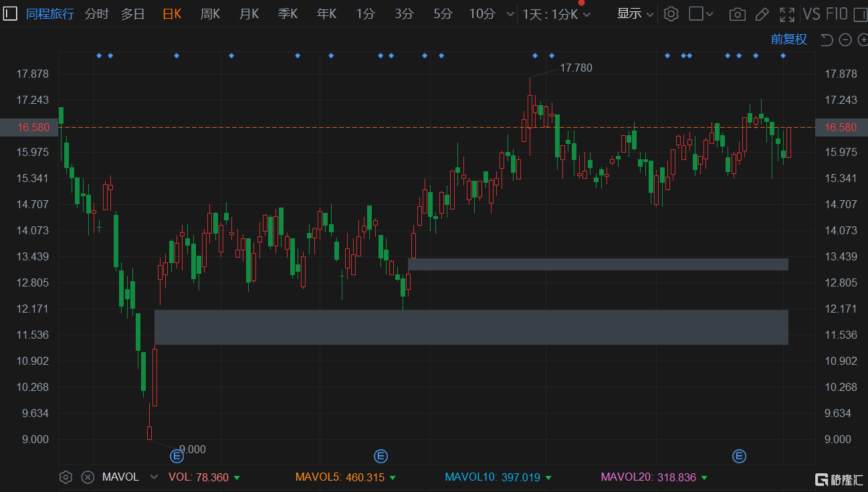Image resolution: width=868 pixels, height=492 pixels.
Task: Take a chart screenshot with camera icon
Action: click(x=737, y=14)
